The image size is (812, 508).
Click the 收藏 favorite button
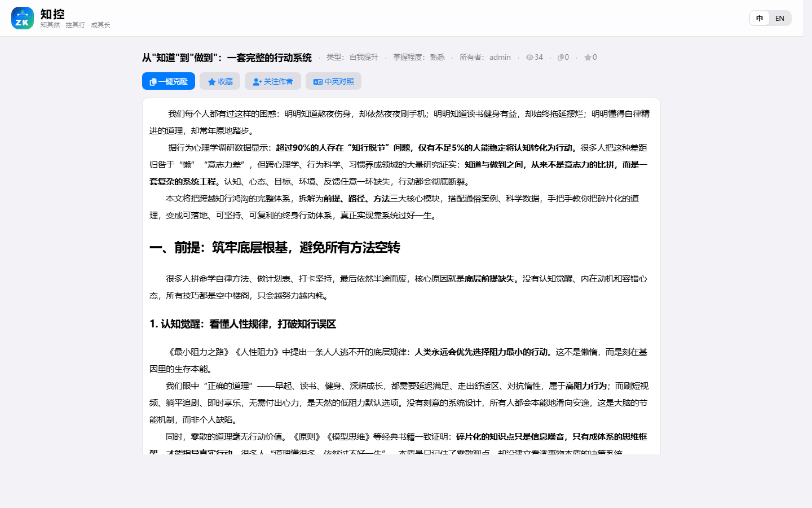(x=220, y=81)
